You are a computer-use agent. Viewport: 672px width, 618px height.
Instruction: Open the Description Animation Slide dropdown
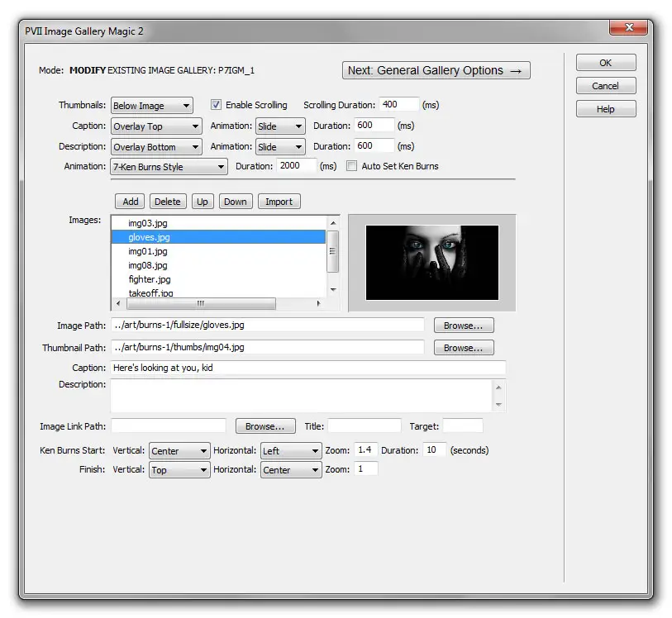280,147
